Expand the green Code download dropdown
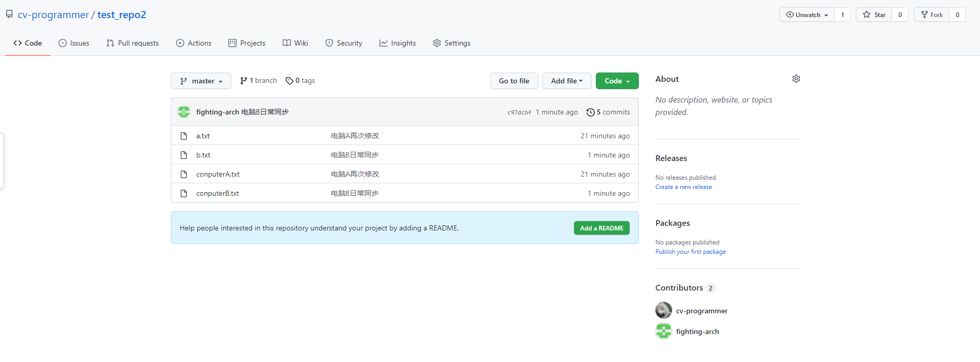Screen dimensions: 980x362 click(x=617, y=81)
